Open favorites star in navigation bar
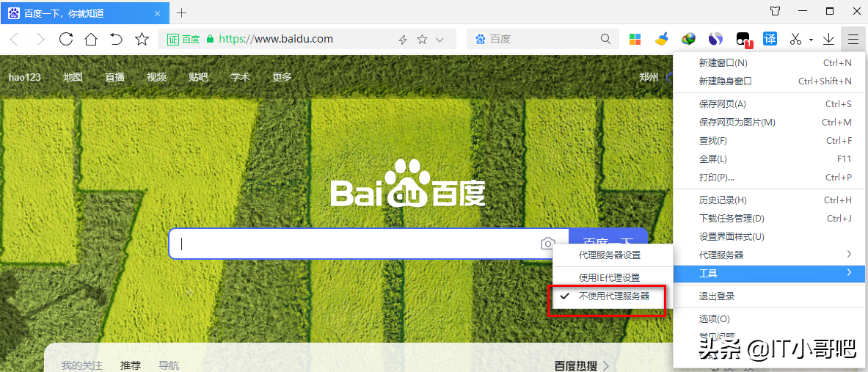The image size is (868, 372). (142, 39)
